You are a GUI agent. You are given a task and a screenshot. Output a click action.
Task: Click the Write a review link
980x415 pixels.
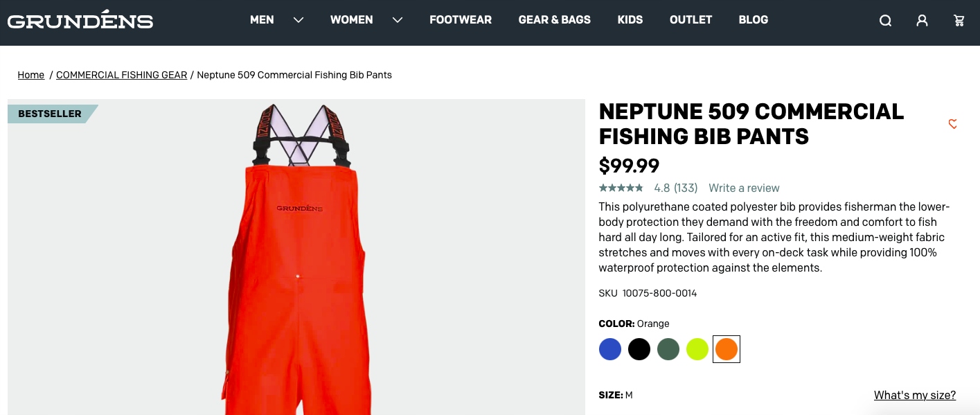tap(744, 188)
